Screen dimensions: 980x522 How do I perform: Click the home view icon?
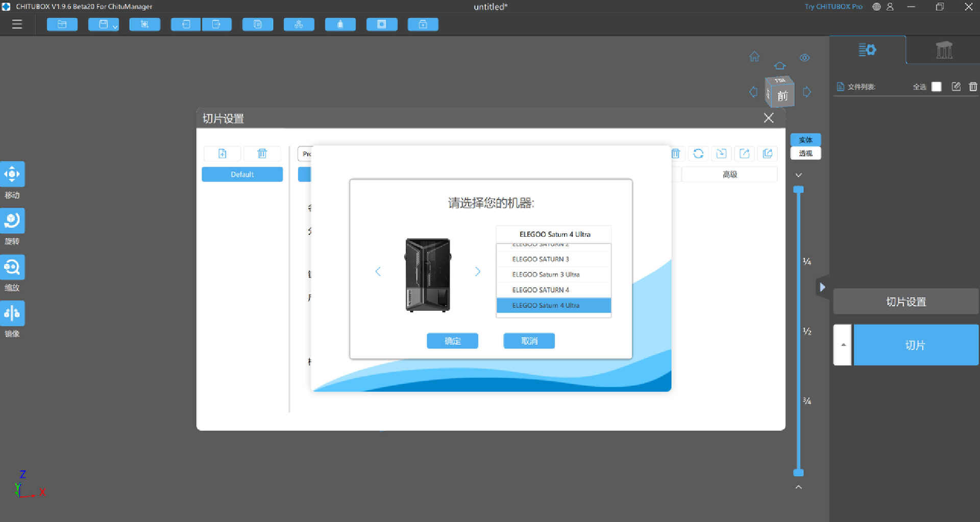pos(754,57)
